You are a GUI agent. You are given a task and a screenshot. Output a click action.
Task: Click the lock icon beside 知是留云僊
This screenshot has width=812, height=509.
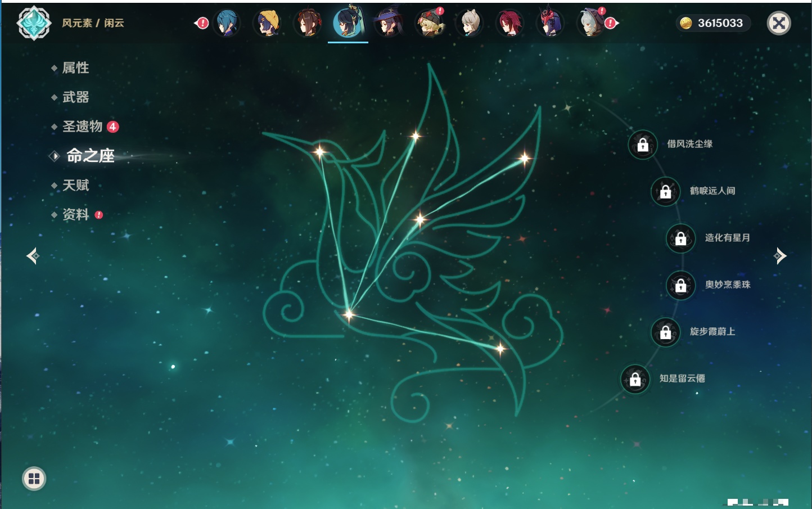pyautogui.click(x=635, y=379)
